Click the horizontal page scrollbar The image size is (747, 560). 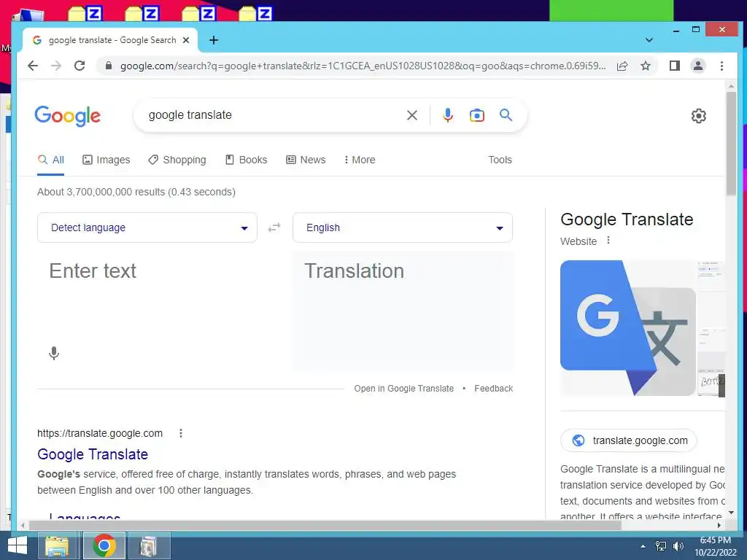(325, 525)
